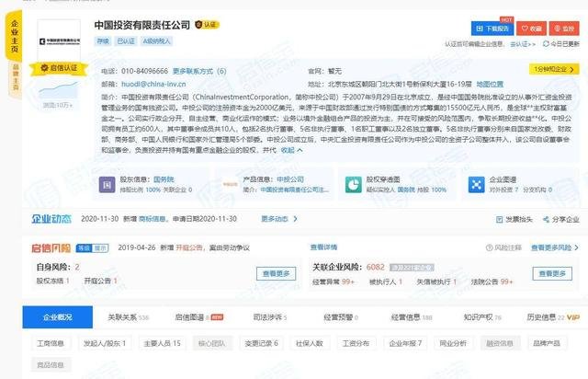Select the 企业概况 tab
Image resolution: width=588 pixels, height=379 pixels.
pyautogui.click(x=57, y=317)
